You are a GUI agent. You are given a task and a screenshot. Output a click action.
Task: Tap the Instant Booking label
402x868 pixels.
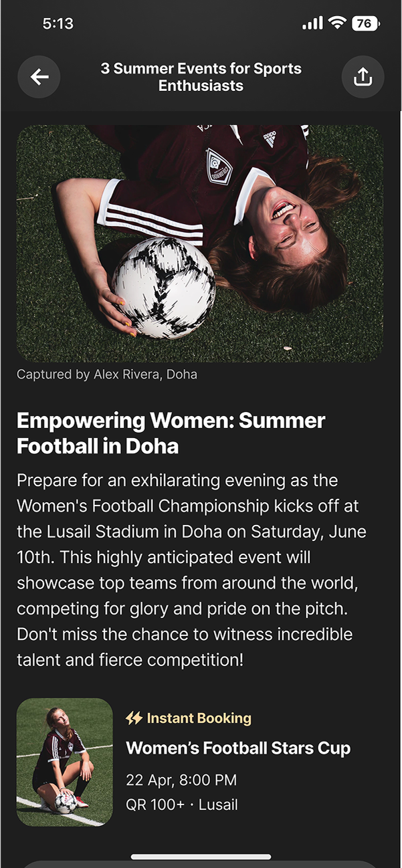tap(199, 718)
